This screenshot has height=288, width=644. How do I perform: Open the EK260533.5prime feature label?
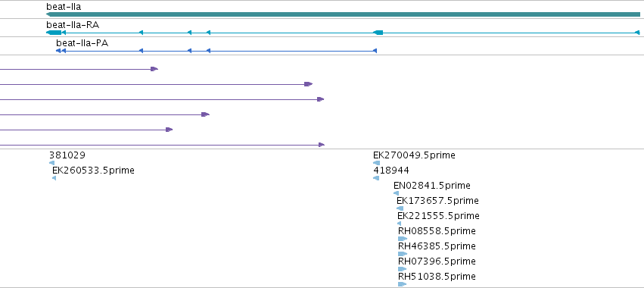pyautogui.click(x=93, y=171)
